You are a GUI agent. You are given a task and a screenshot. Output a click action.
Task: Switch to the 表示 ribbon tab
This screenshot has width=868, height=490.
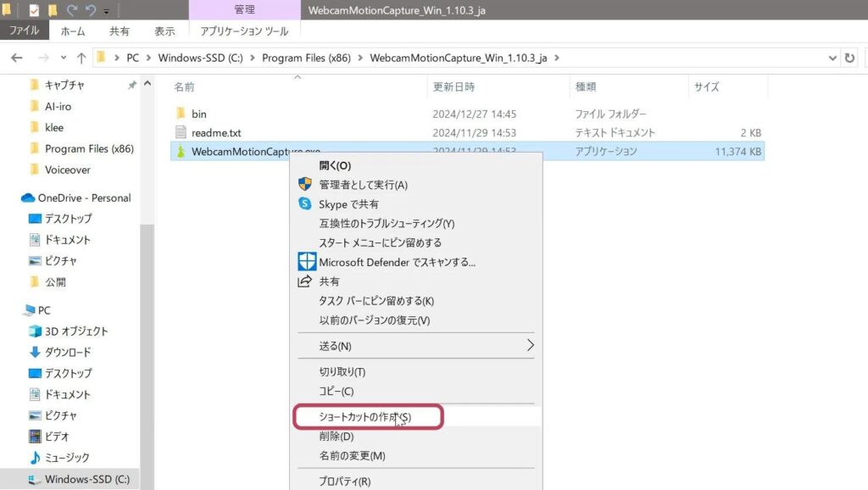tap(164, 31)
